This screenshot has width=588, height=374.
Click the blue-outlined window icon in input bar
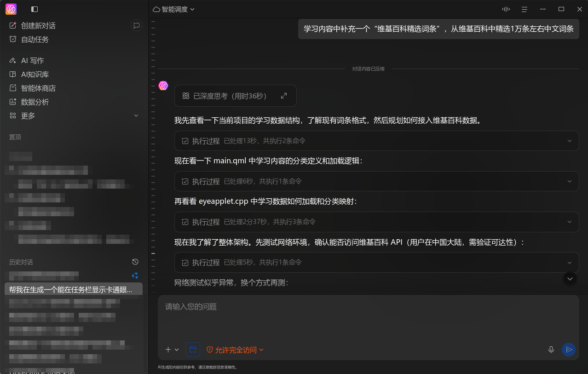193,350
